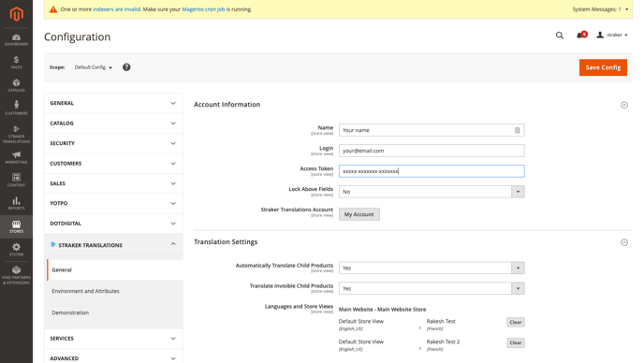
Task: Expand the Dotdigital config section
Action: tap(113, 224)
